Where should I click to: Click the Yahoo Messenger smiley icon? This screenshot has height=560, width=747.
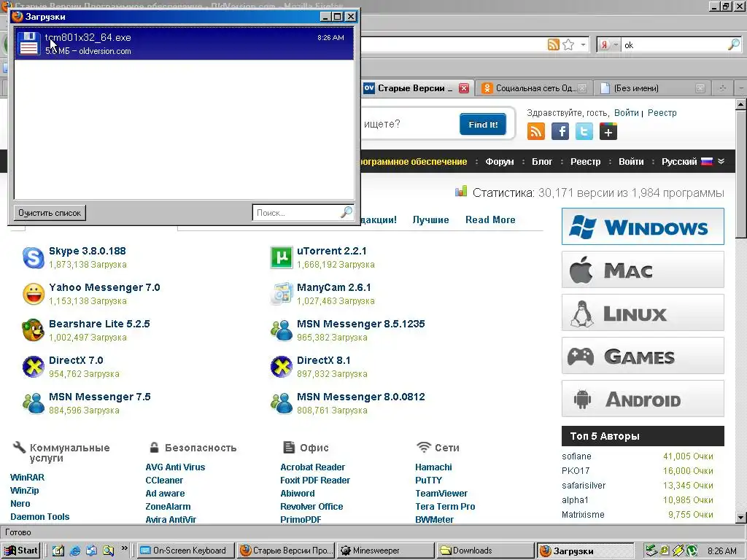(x=34, y=294)
